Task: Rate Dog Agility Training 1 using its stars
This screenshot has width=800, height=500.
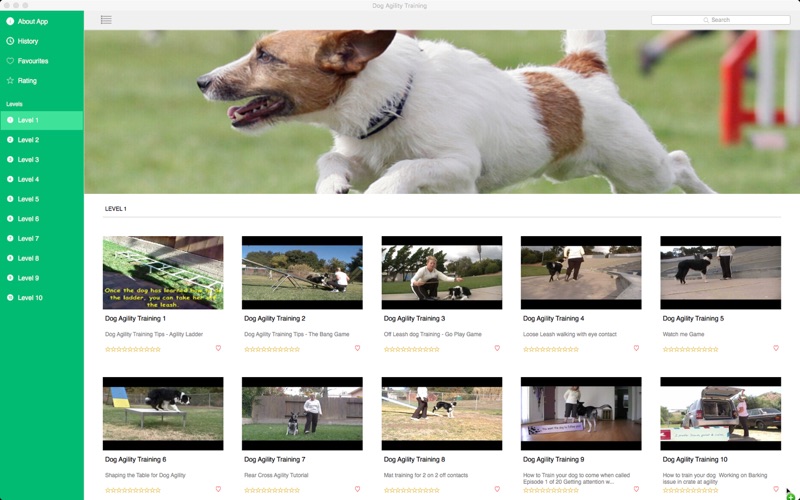Action: (133, 349)
